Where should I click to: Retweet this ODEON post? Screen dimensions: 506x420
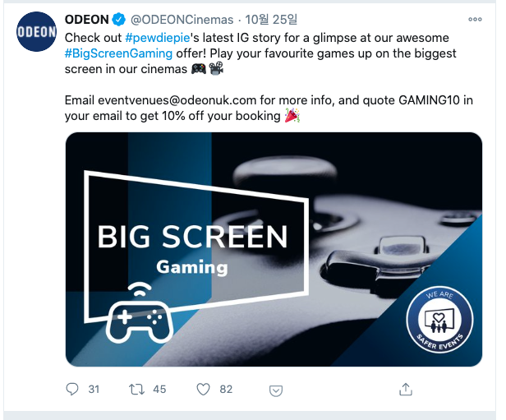tap(137, 389)
